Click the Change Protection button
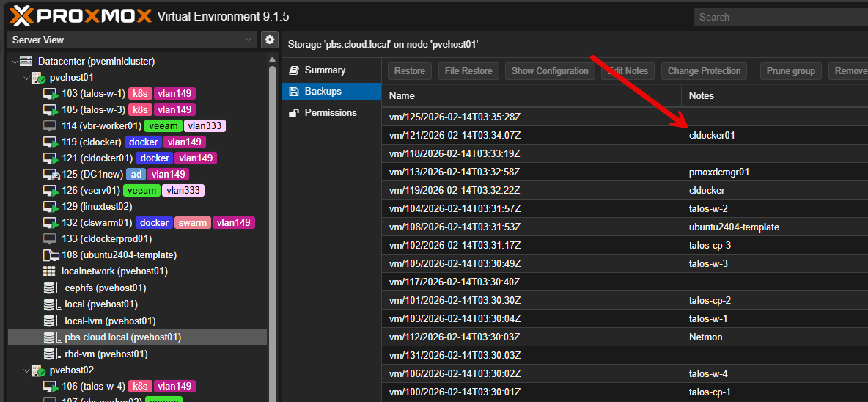This screenshot has width=868, height=402. (704, 71)
